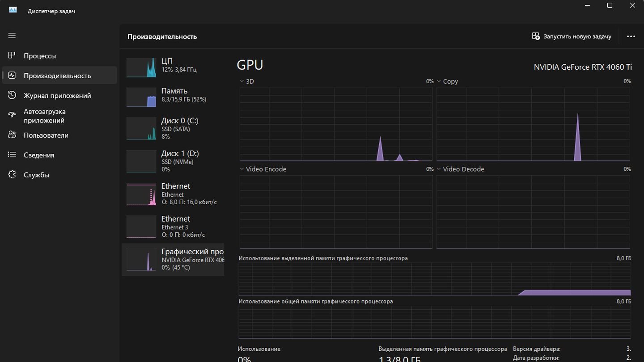The height and width of the screenshot is (362, 644).
Task: Select the Ethernet 3 performance item
Action: 173,227
